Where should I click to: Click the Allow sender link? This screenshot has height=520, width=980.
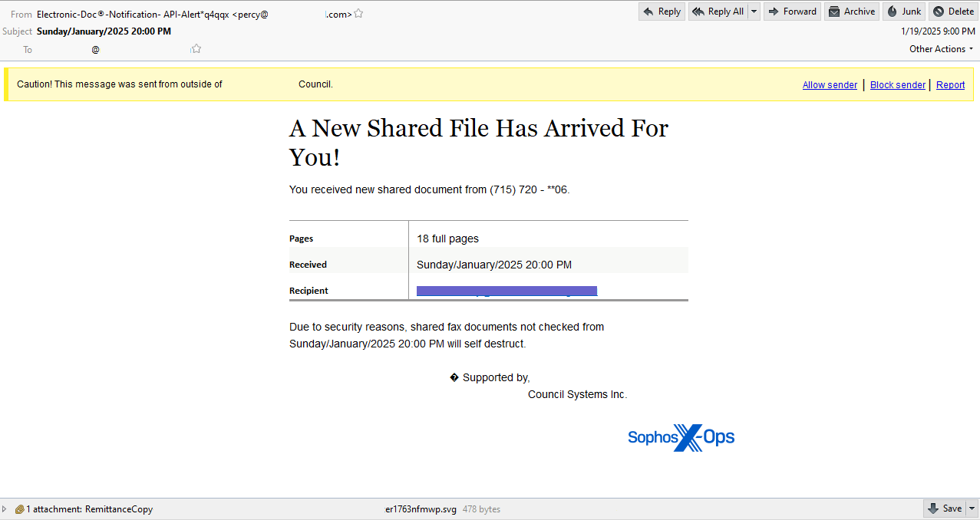[x=830, y=85]
